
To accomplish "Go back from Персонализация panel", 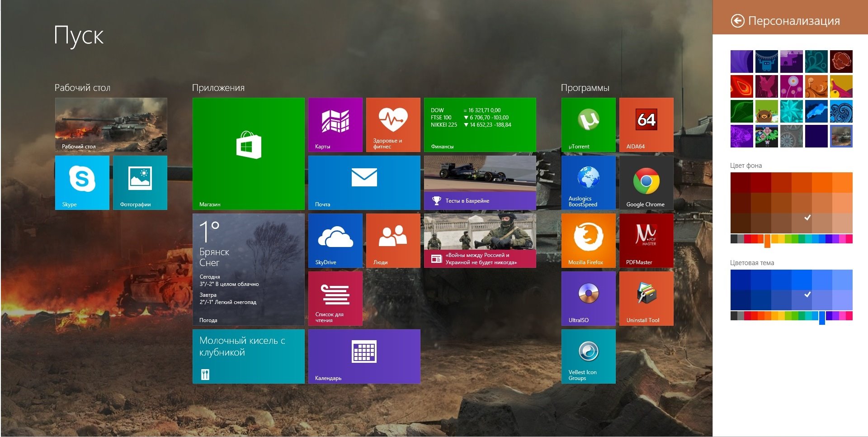I will [737, 21].
